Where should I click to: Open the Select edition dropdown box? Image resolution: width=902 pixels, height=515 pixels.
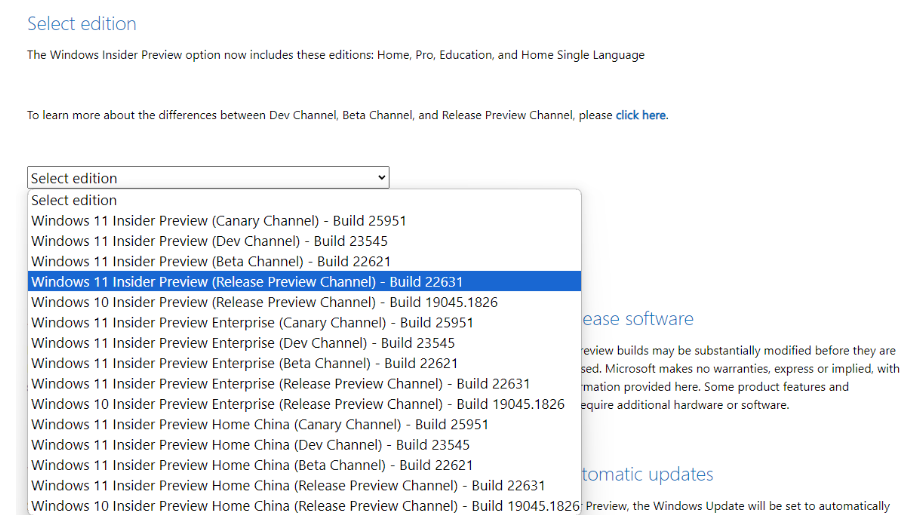(208, 178)
